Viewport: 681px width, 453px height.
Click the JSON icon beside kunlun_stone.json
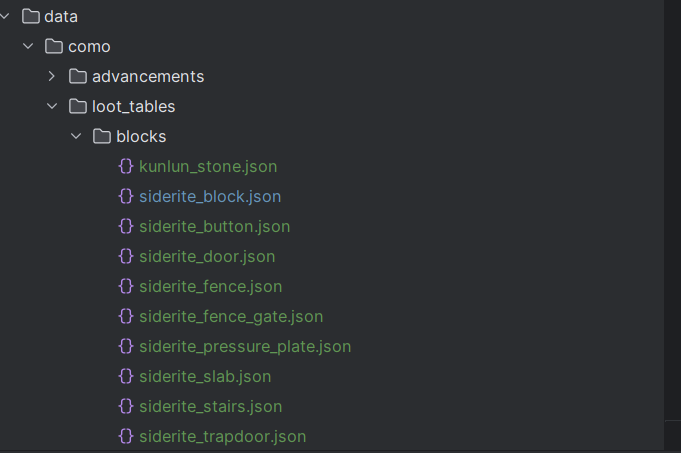126,166
